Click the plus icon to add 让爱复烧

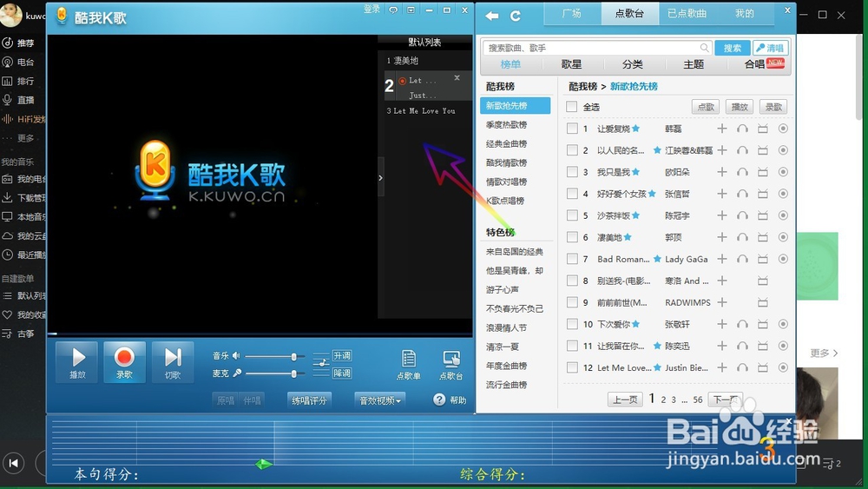pyautogui.click(x=722, y=129)
